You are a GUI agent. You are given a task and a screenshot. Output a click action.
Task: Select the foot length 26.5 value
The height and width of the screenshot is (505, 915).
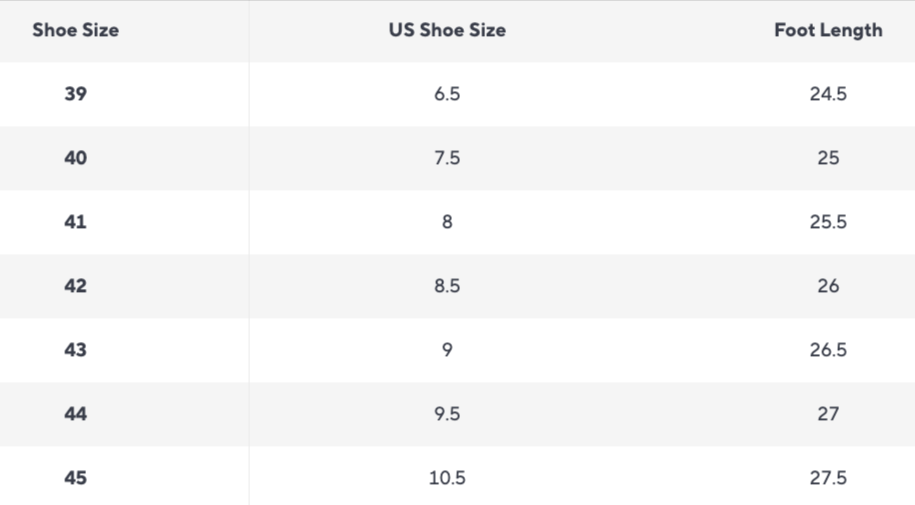(x=828, y=350)
